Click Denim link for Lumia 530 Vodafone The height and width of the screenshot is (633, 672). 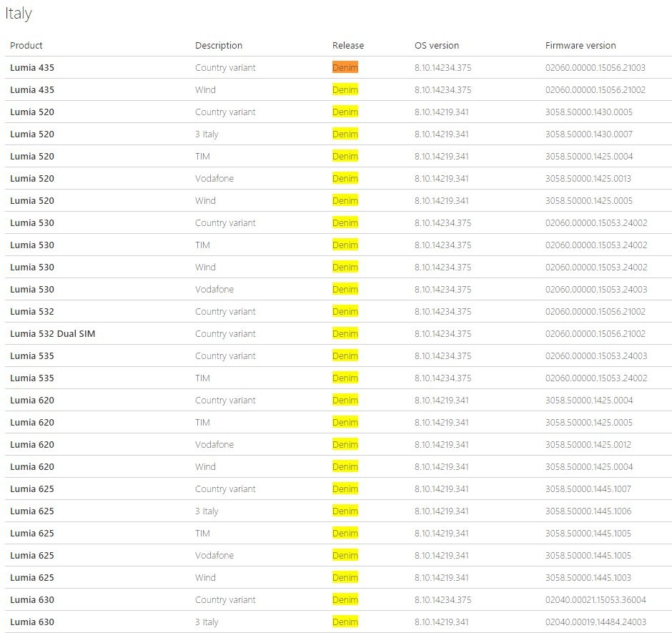tap(345, 290)
